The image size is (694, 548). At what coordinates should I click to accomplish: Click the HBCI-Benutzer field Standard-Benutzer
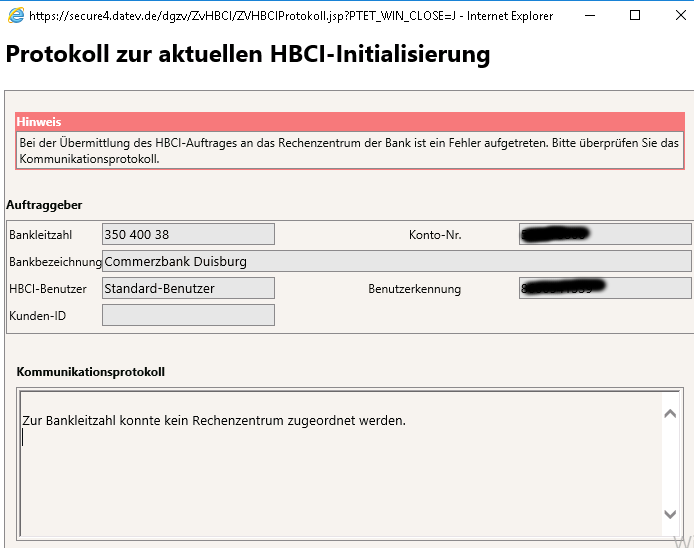point(188,288)
